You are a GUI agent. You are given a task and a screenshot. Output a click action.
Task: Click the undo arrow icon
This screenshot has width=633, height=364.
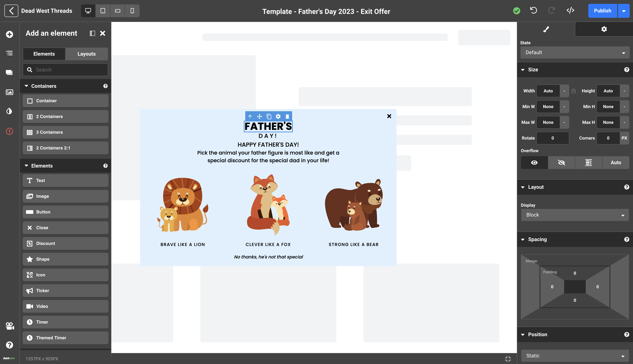(533, 10)
